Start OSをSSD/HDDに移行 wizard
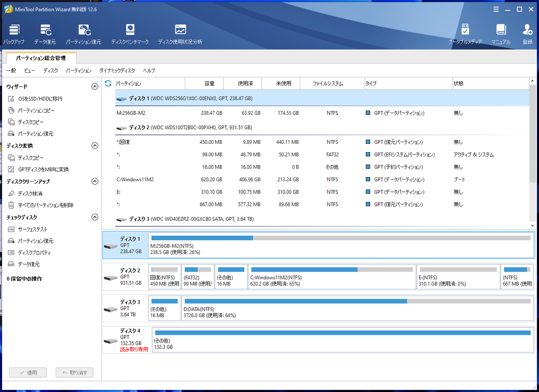This screenshot has height=392, width=539. (x=35, y=99)
